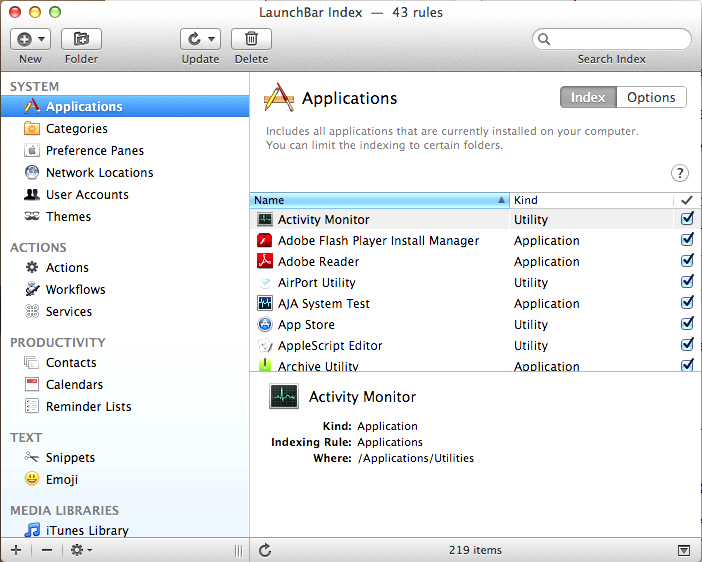The width and height of the screenshot is (702, 562).
Task: Switch to the Options tab
Action: click(651, 97)
